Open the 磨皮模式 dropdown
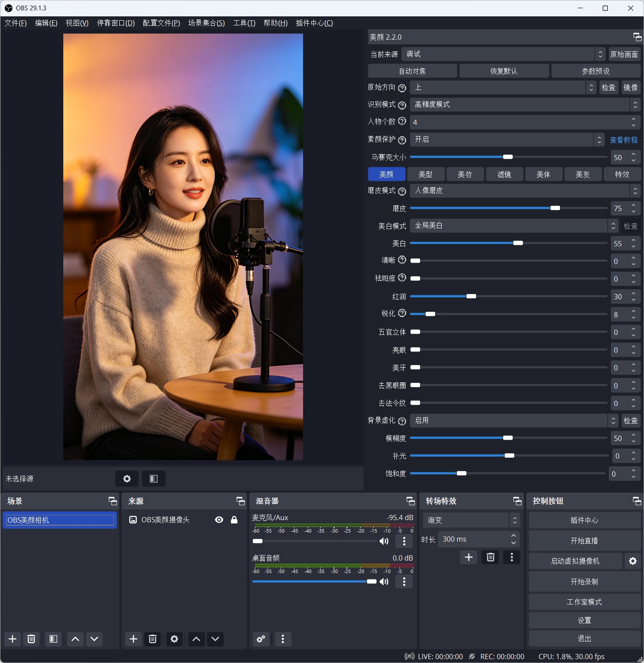Image resolution: width=644 pixels, height=663 pixels. pyautogui.click(x=523, y=191)
